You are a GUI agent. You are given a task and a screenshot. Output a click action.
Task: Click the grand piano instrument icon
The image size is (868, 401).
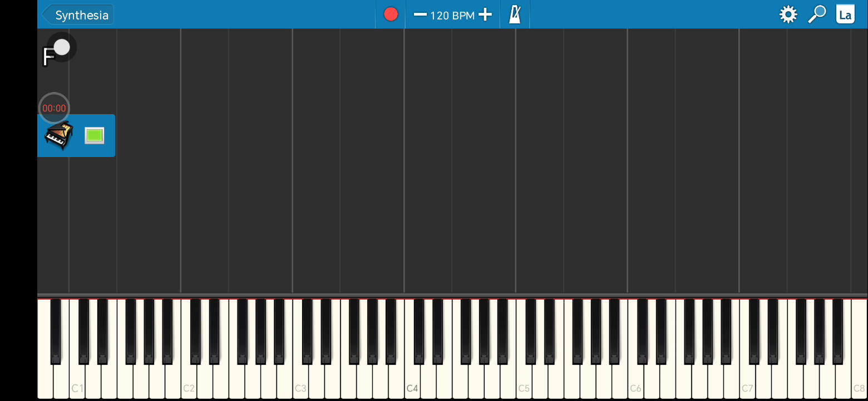[59, 135]
